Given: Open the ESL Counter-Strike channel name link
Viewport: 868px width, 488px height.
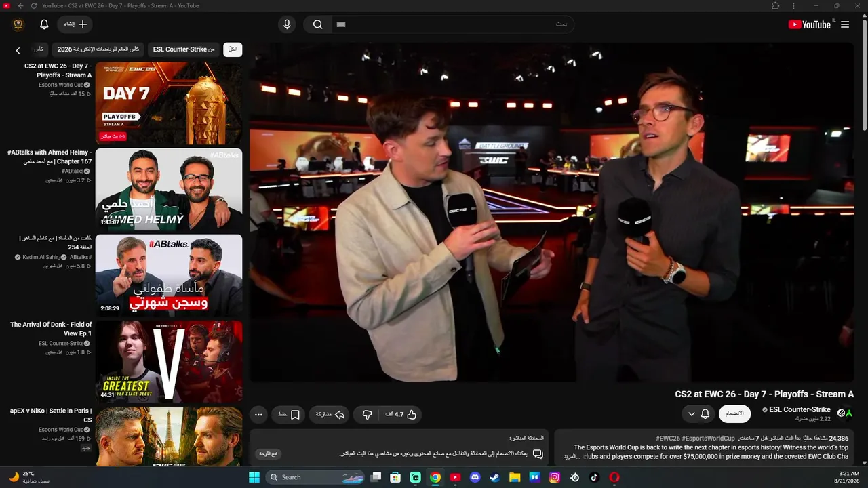Looking at the screenshot, I should [x=800, y=410].
